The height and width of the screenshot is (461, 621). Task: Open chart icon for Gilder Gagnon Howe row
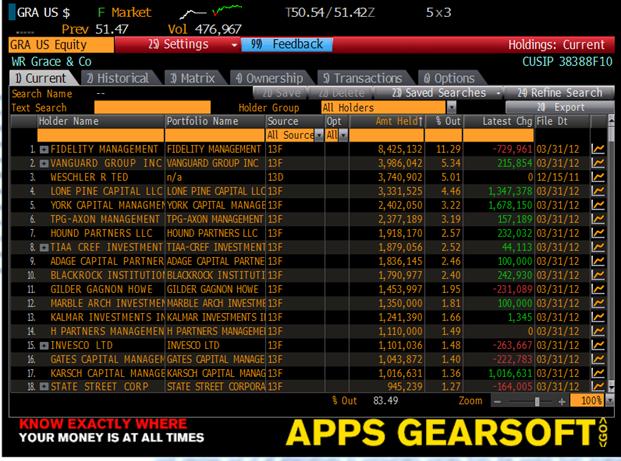pyautogui.click(x=598, y=289)
